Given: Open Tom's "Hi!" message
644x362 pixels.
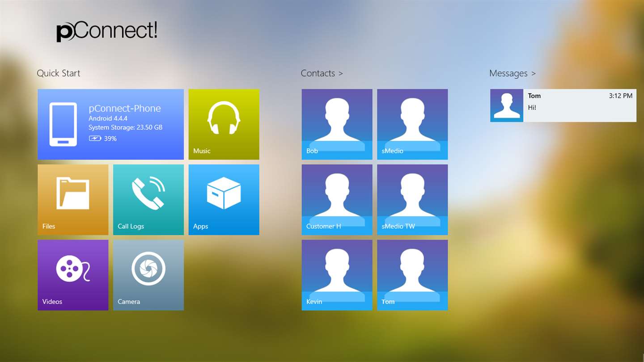Looking at the screenshot, I should coord(579,105).
